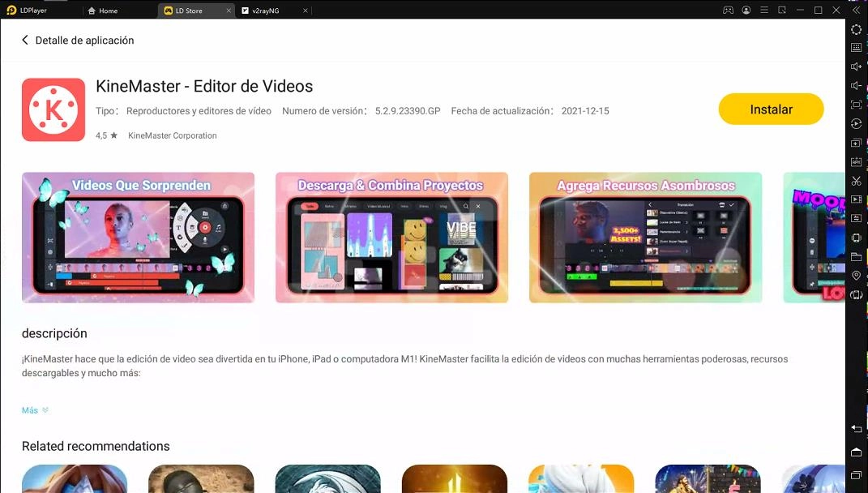
Task: Go back from Detalle de aplicación
Action: pos(25,41)
